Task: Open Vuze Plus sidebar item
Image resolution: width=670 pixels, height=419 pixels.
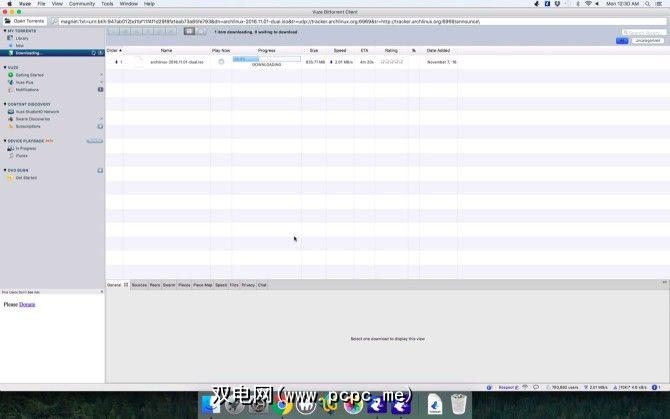Action: 24,82
